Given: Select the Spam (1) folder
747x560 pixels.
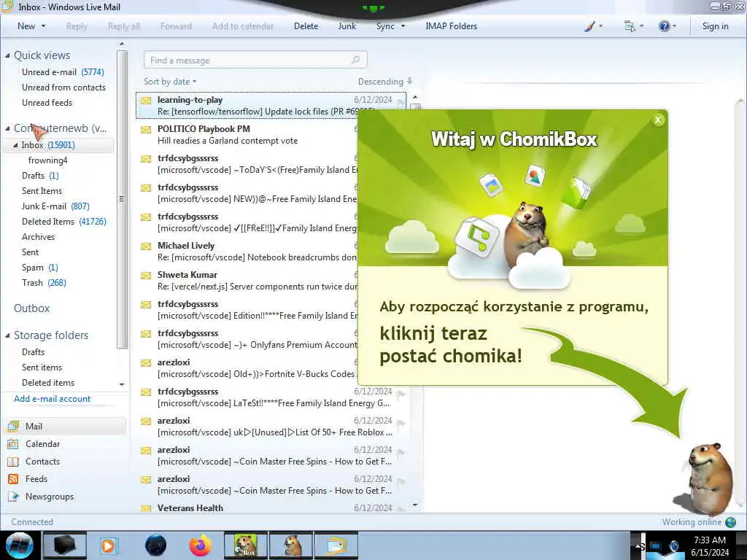Looking at the screenshot, I should click(x=39, y=268).
